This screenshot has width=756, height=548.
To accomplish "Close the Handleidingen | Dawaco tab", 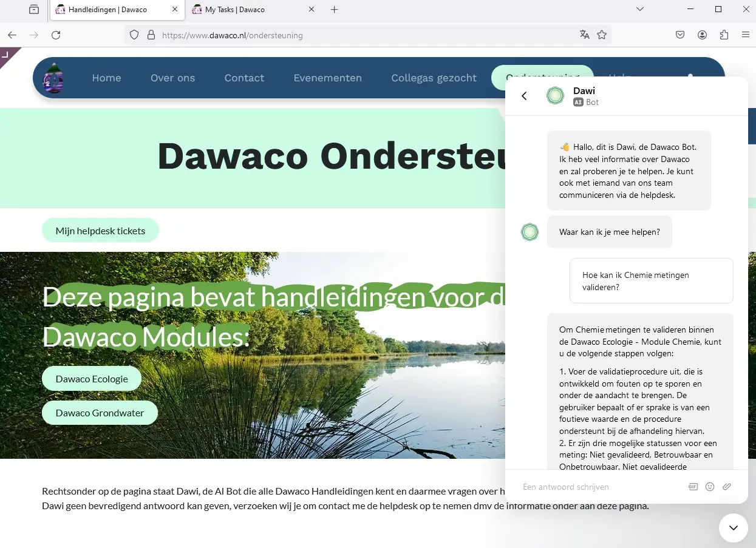I will pos(175,10).
